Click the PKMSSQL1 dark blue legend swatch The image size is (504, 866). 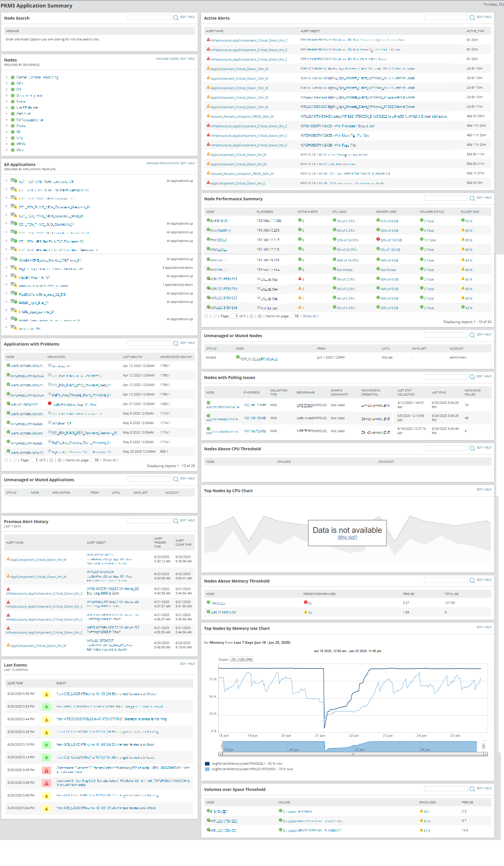click(207, 764)
